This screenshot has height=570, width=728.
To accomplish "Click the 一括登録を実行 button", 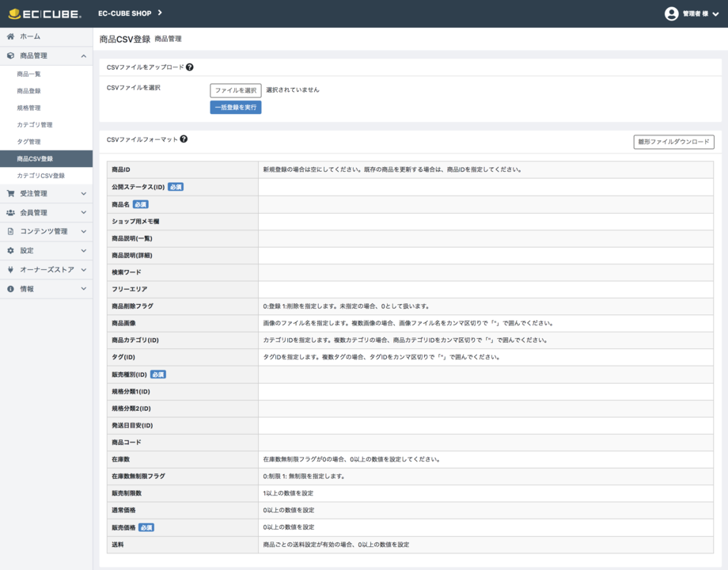I will 236,108.
